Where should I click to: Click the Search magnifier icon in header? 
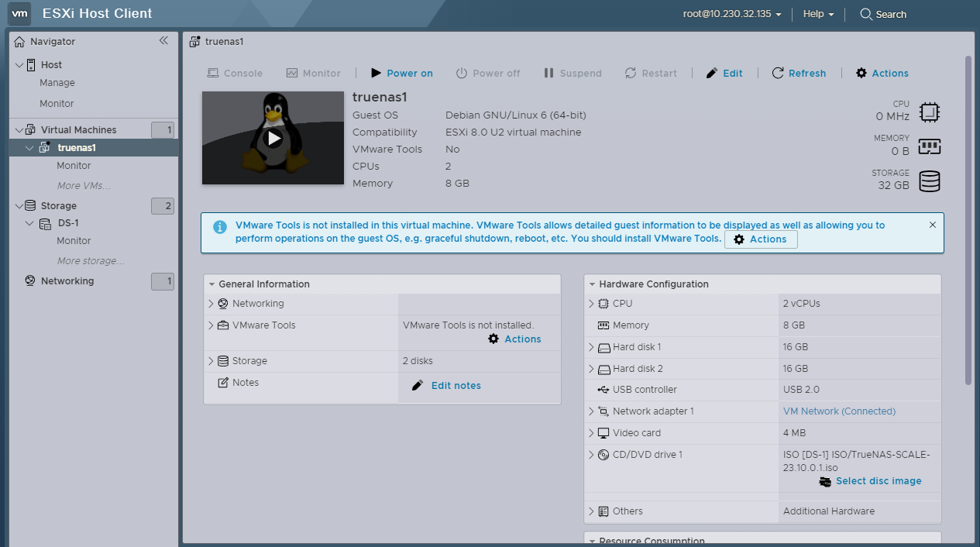point(866,14)
